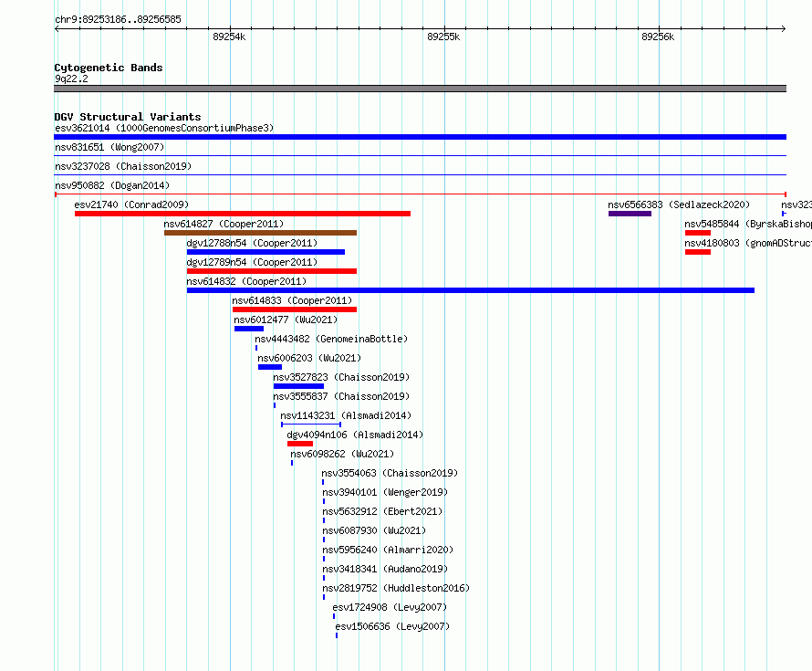Click nsv614832 (Cooper2011) label
This screenshot has height=671, width=812.
(x=246, y=281)
